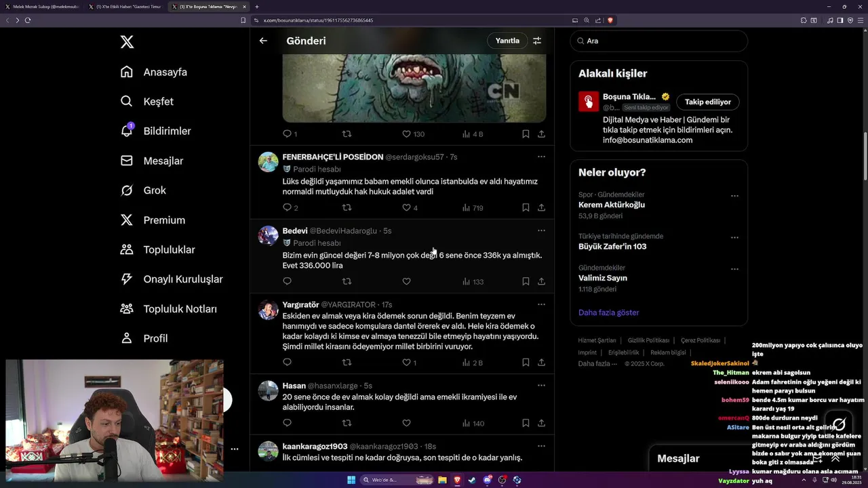
Task: Like the FENERBAHÇE'Lİ POSEİDON reply
Action: tap(406, 207)
